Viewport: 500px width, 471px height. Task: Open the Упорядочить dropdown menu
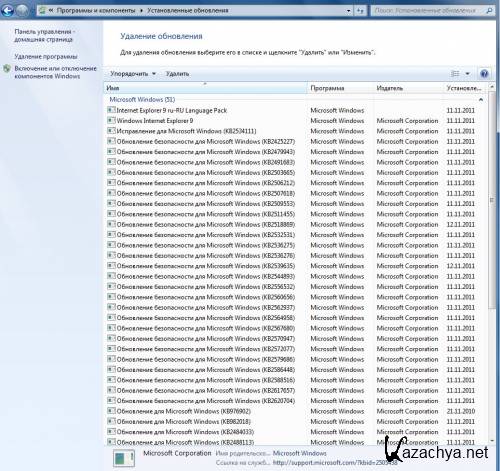133,74
